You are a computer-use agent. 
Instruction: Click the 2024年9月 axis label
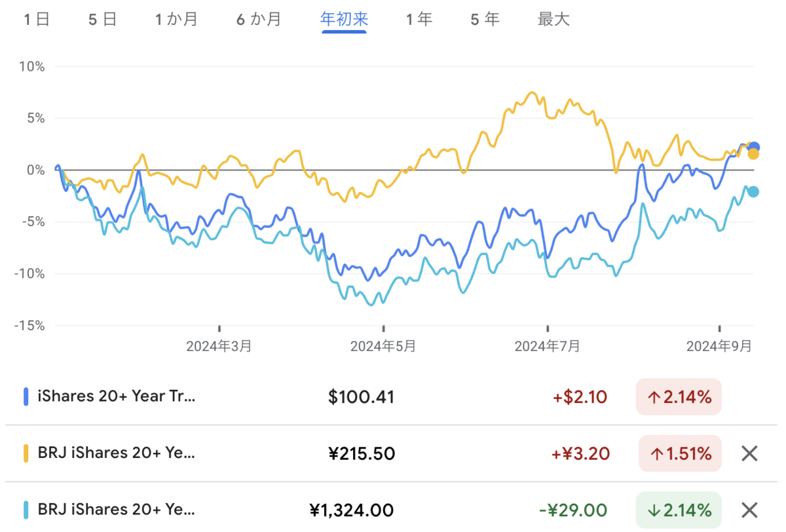719,347
